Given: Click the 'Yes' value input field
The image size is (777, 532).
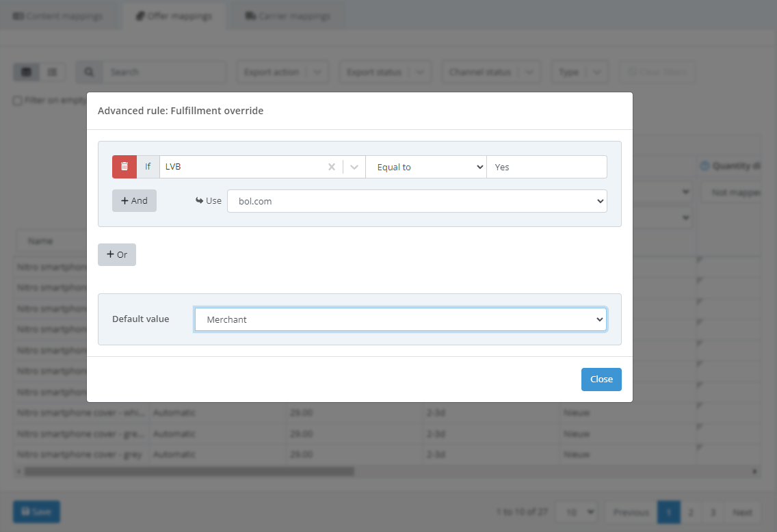Looking at the screenshot, I should (546, 167).
